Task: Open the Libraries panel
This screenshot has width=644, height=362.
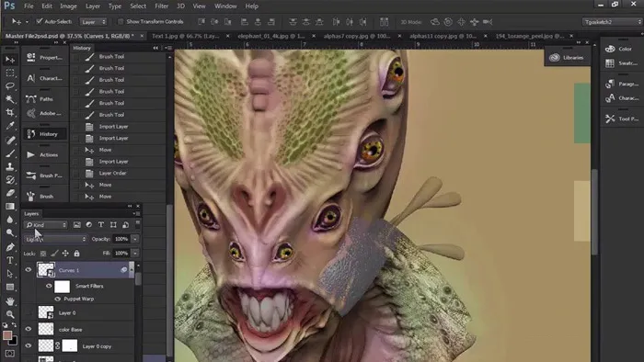Action: [567, 57]
